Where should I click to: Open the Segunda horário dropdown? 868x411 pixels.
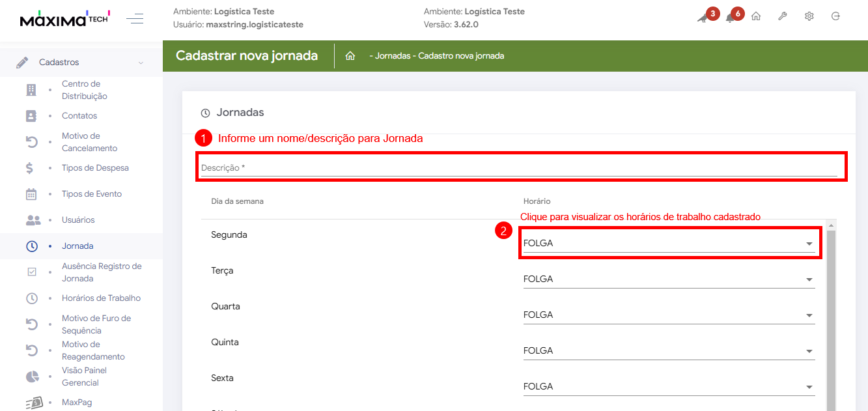coord(669,244)
